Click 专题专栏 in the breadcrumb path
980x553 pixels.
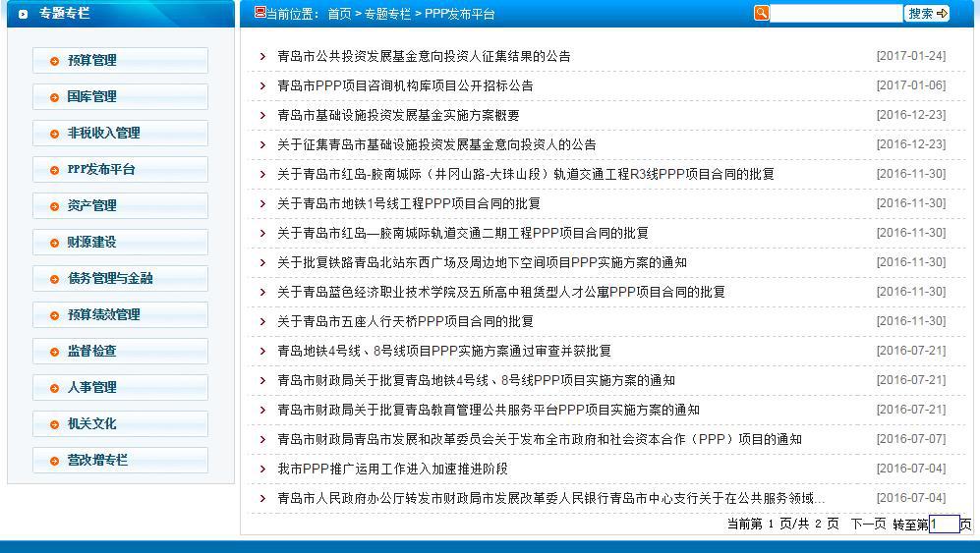click(x=387, y=15)
